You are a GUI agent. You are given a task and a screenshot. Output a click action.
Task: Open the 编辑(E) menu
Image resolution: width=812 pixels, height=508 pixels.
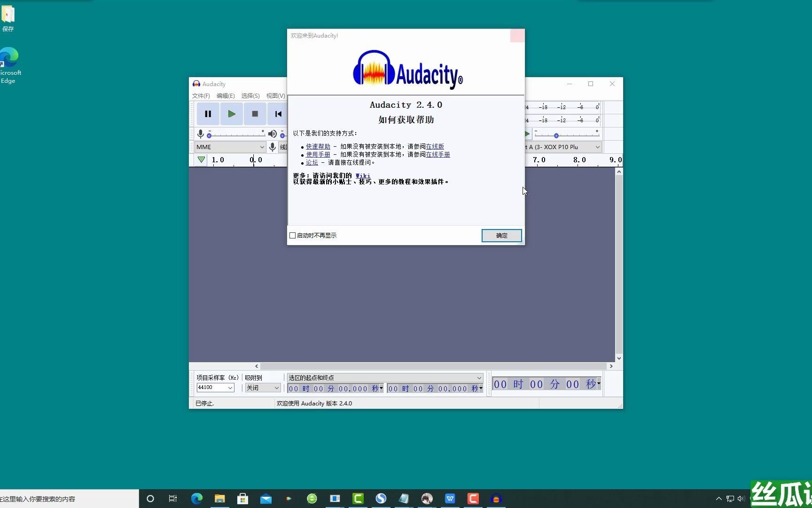(226, 95)
